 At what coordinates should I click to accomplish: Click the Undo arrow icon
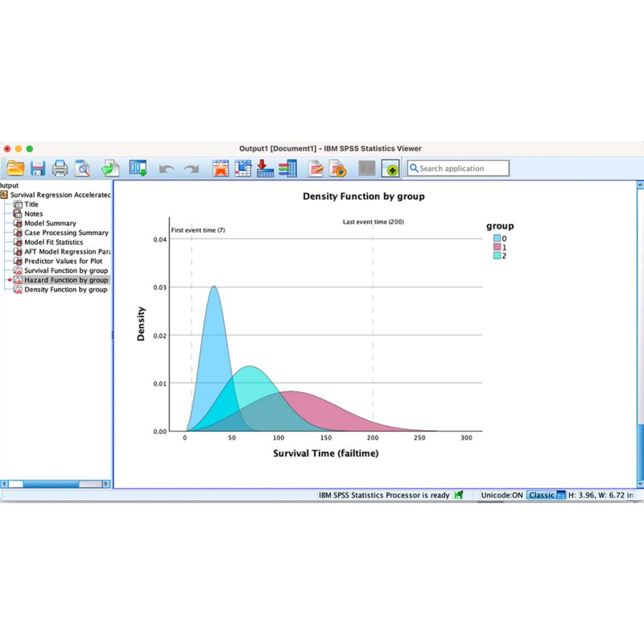click(167, 169)
